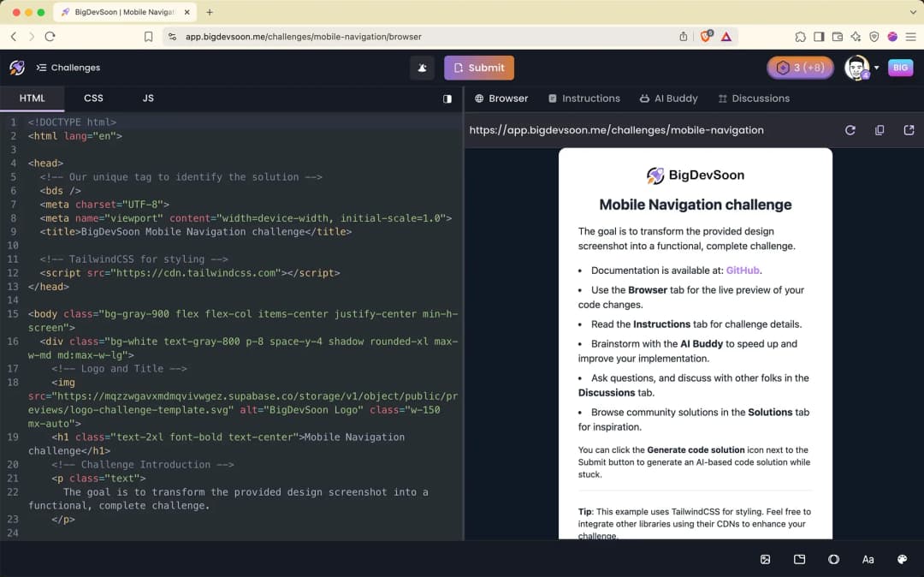
Task: Reload the browser page
Action: coord(50,37)
